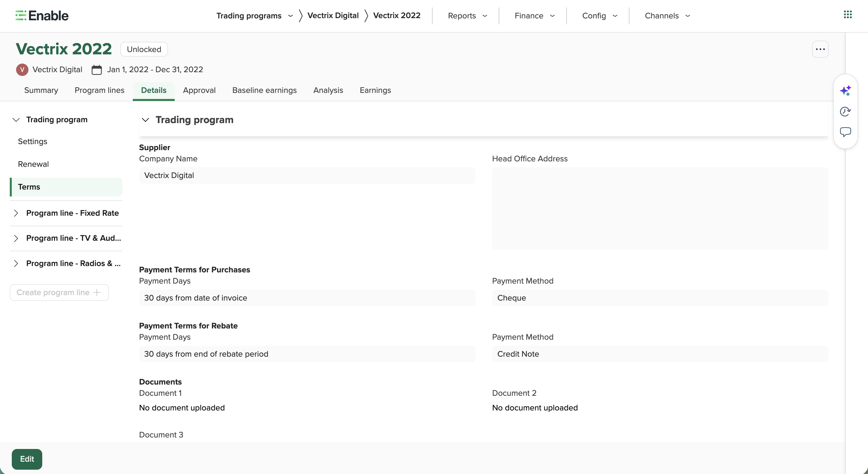This screenshot has width=868, height=474.
Task: Open the AI sparkle assistant icon
Action: pyautogui.click(x=845, y=91)
